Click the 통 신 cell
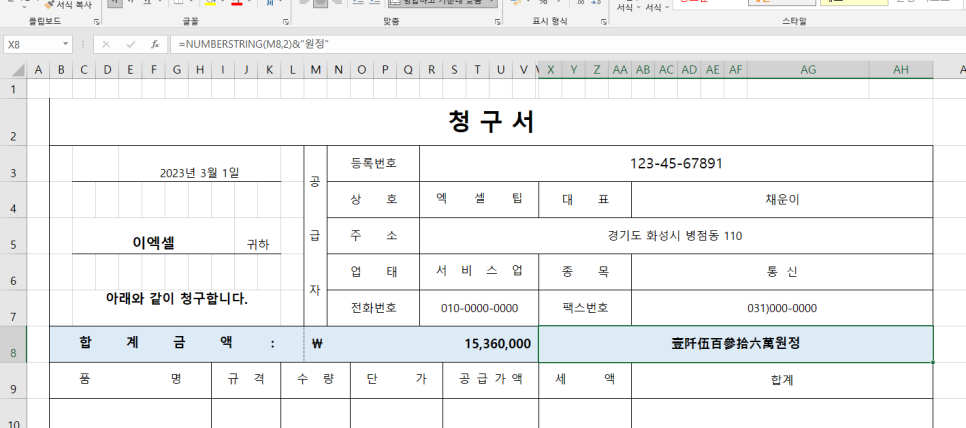966x428 pixels. coord(782,272)
